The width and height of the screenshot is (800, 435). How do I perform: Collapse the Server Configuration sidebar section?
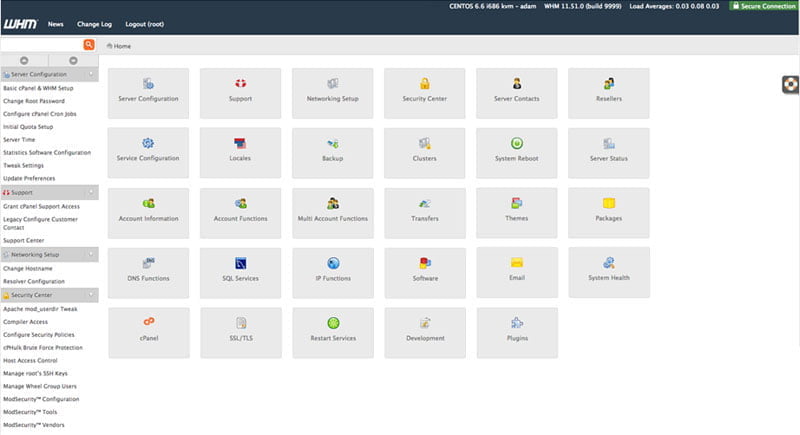pos(91,74)
